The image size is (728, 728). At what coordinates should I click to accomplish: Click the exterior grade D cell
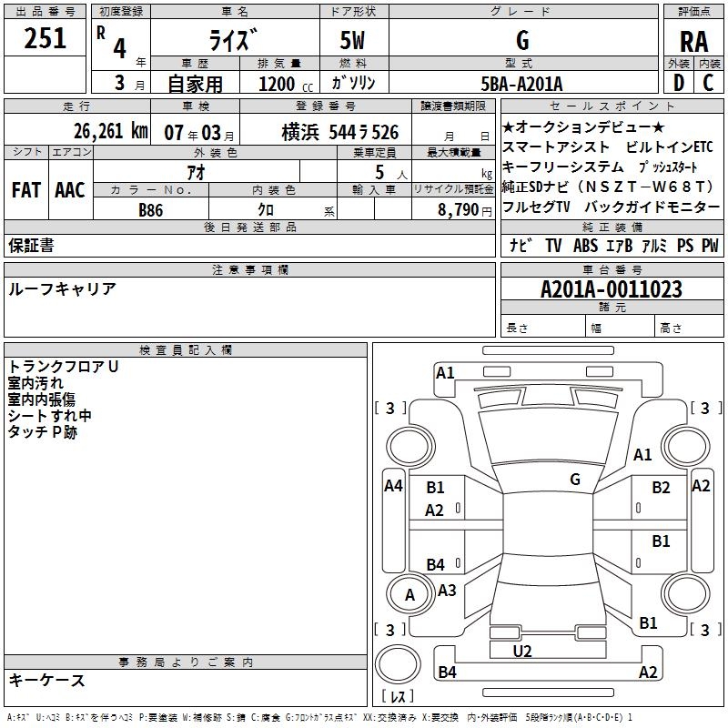[678, 82]
